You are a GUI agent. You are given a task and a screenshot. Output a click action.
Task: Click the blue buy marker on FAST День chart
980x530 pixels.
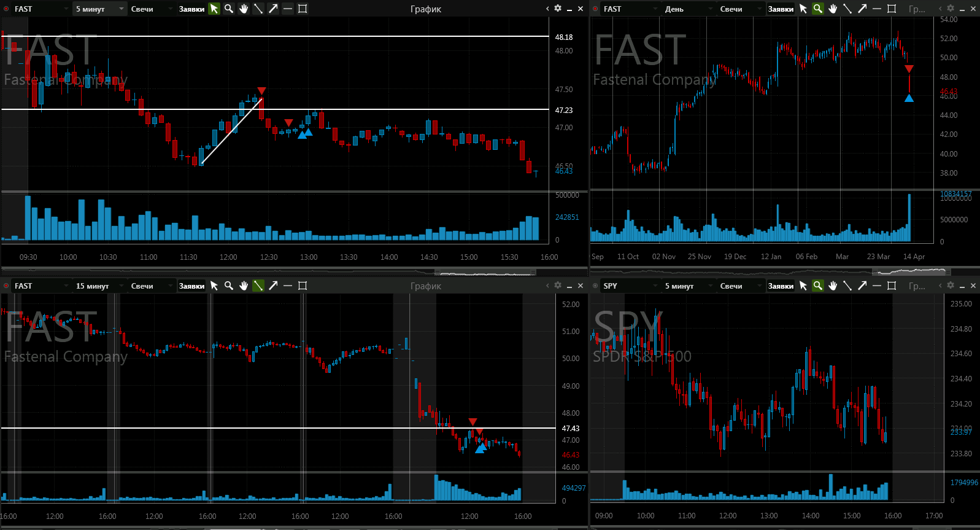[x=909, y=98]
